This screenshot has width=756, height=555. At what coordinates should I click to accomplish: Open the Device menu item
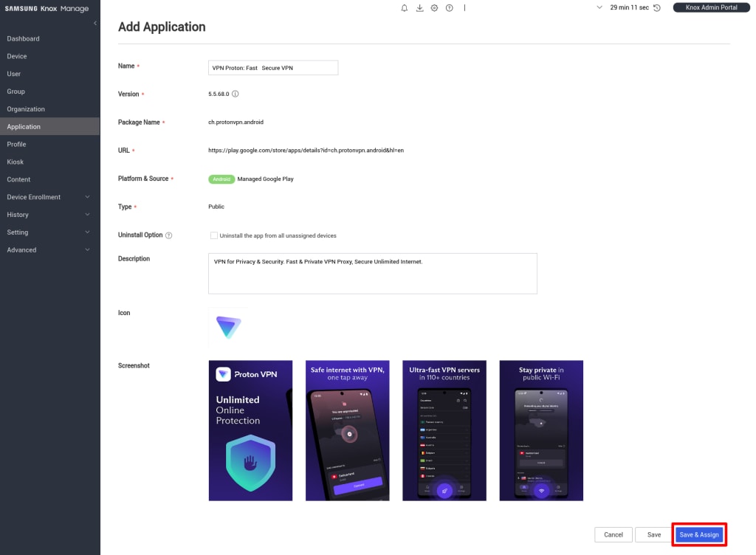pyautogui.click(x=49, y=56)
